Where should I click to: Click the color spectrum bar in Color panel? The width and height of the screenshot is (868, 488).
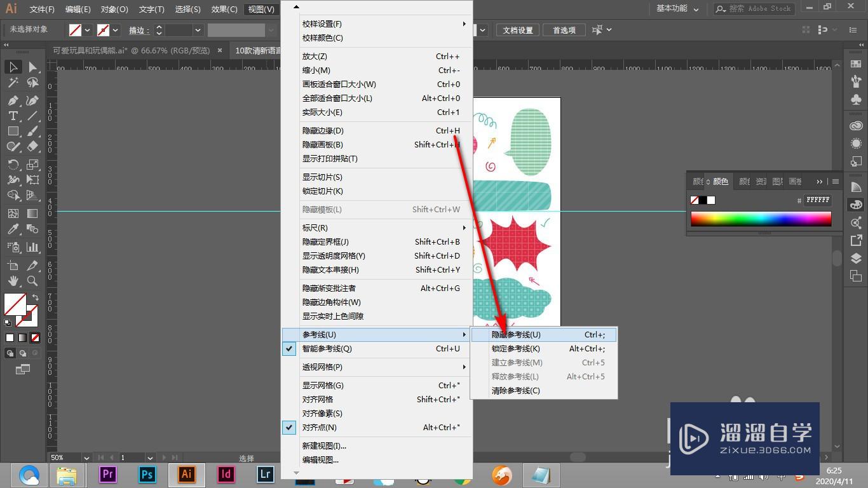coord(761,219)
